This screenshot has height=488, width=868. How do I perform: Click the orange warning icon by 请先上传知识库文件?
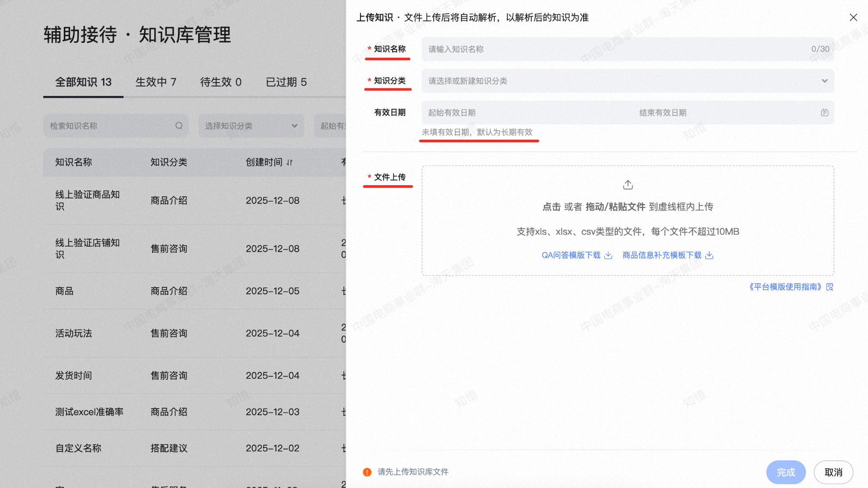pyautogui.click(x=367, y=472)
